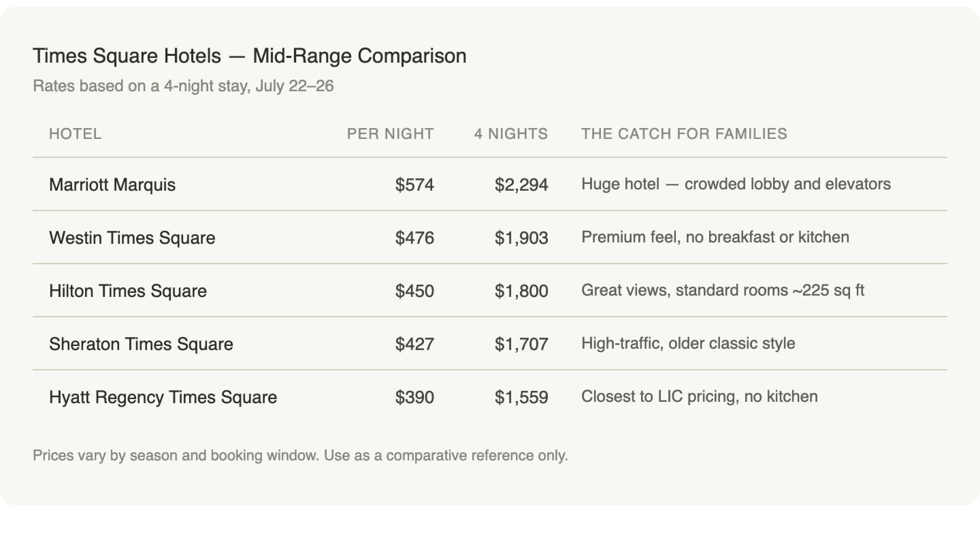Select the $1,559 four-night total
The image size is (980, 538).
pos(521,397)
